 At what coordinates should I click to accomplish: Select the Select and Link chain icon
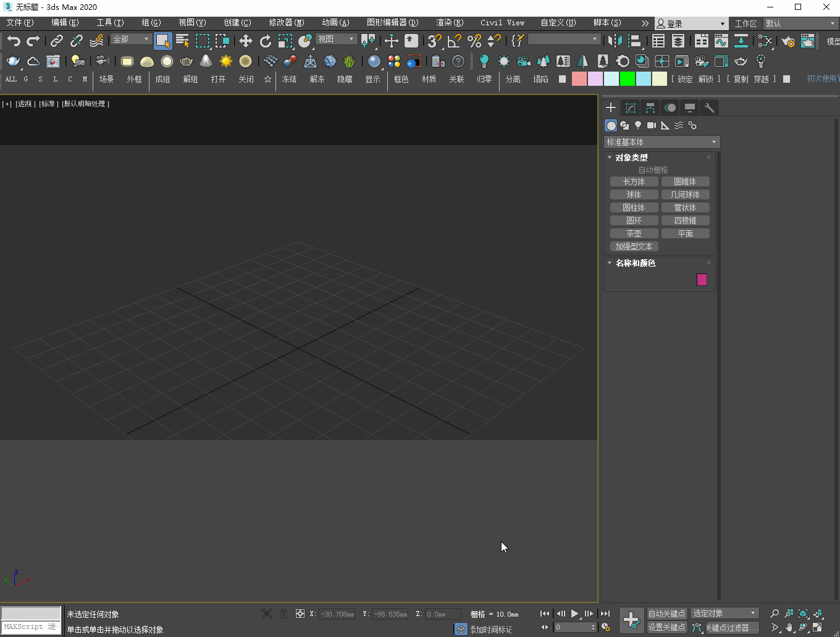coord(57,41)
